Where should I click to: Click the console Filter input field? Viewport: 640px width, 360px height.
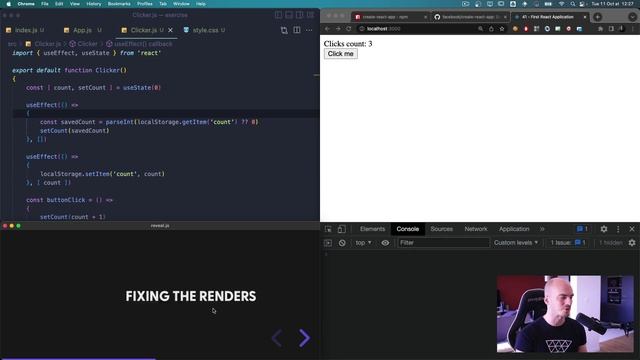443,243
